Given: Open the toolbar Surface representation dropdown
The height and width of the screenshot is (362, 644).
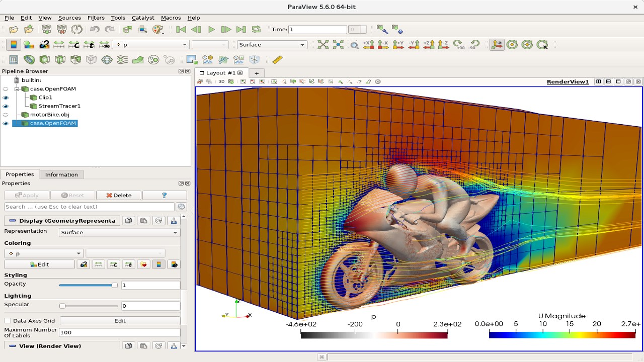Looking at the screenshot, I should (272, 45).
